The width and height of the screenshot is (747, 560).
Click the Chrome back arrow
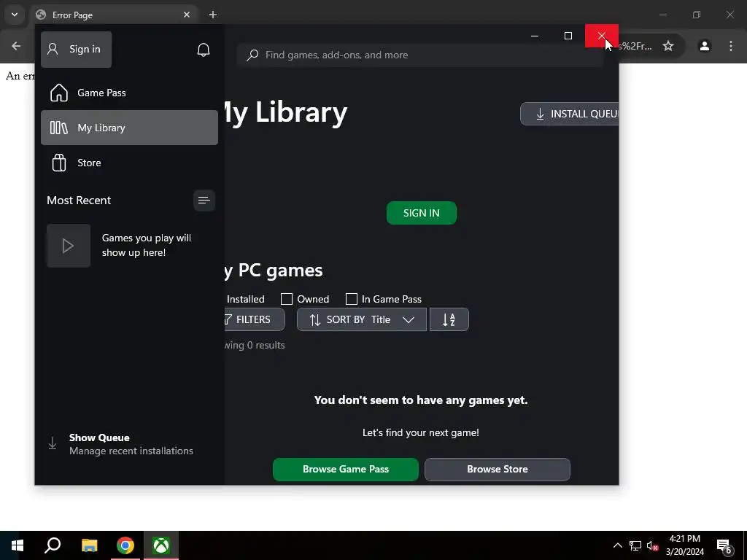click(x=16, y=46)
